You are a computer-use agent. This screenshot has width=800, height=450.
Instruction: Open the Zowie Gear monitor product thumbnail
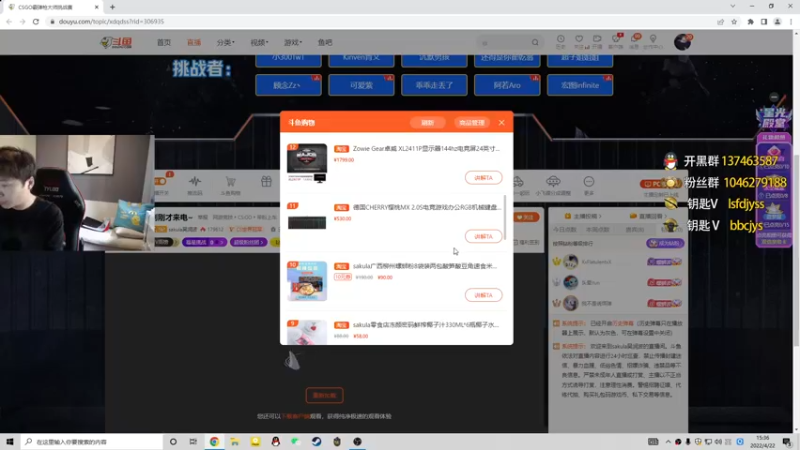coord(307,163)
